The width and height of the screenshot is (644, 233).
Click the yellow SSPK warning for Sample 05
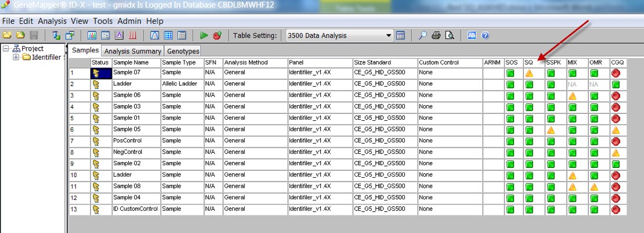click(551, 130)
